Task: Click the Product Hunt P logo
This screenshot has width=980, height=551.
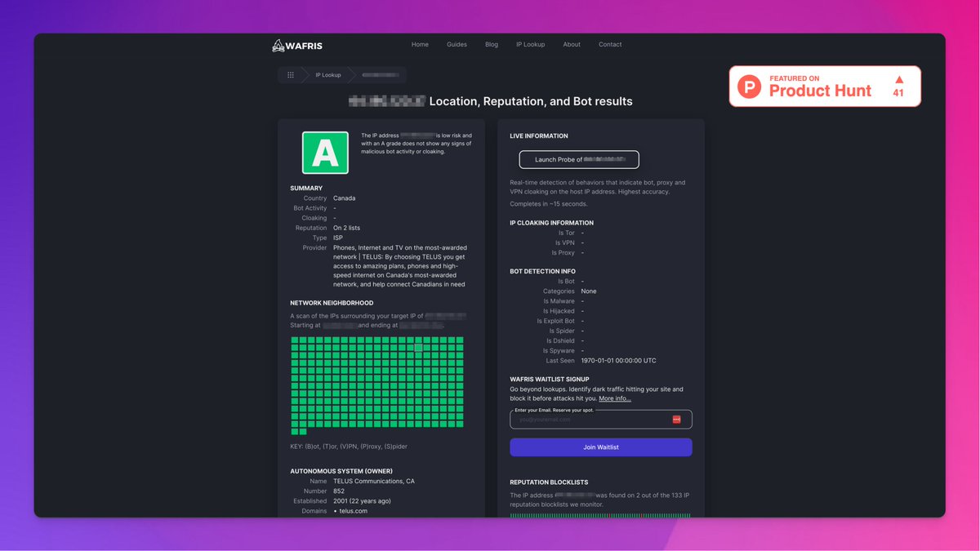Action: pos(749,87)
